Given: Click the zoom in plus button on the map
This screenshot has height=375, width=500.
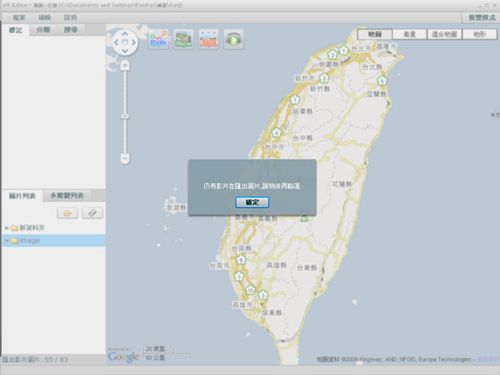Looking at the screenshot, I should 125,66.
